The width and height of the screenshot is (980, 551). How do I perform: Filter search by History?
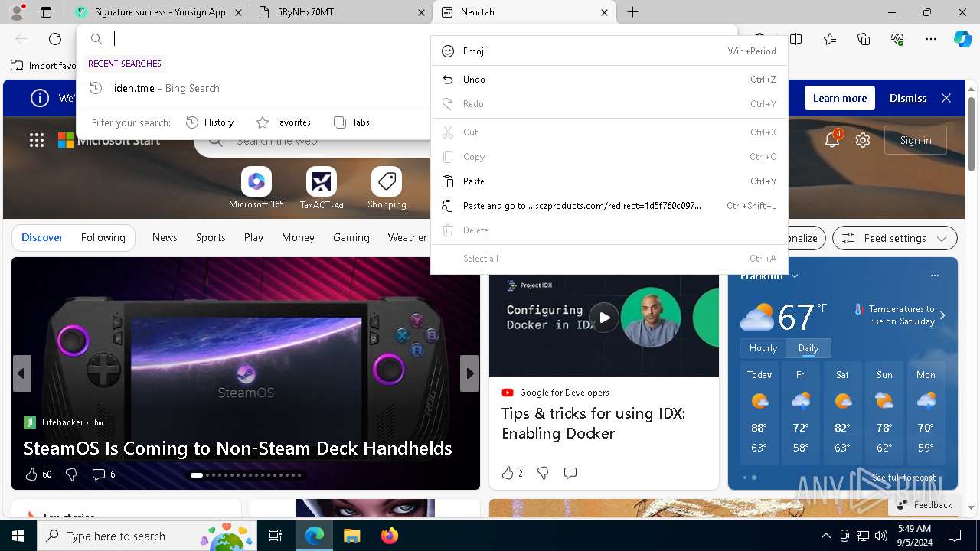coord(211,122)
